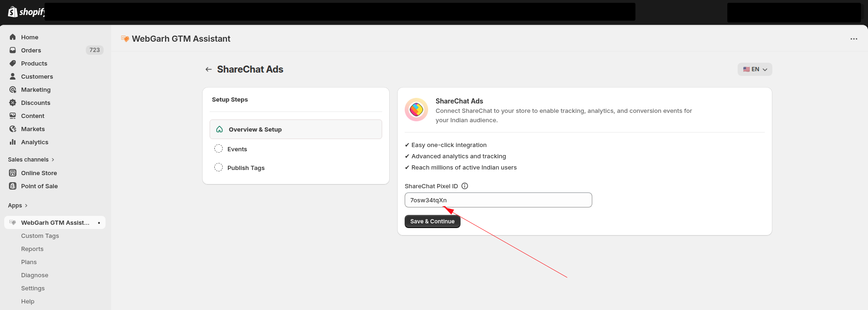Click the Products tag icon

(x=13, y=63)
